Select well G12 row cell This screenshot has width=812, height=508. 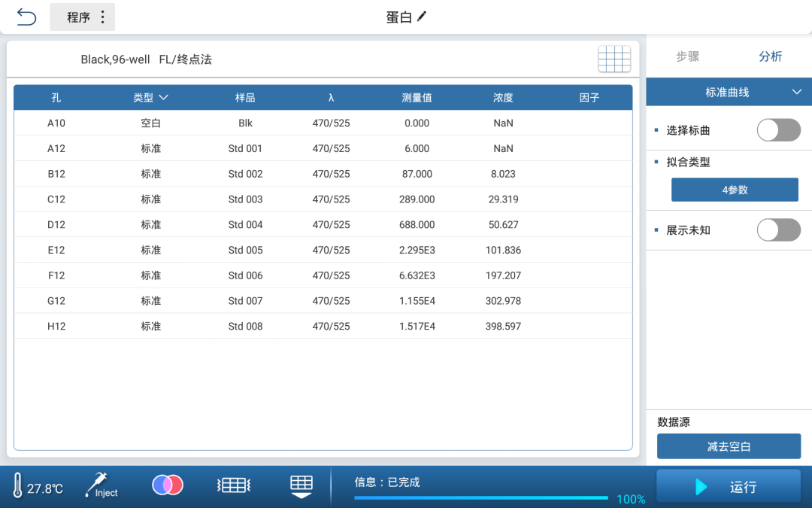(x=56, y=300)
